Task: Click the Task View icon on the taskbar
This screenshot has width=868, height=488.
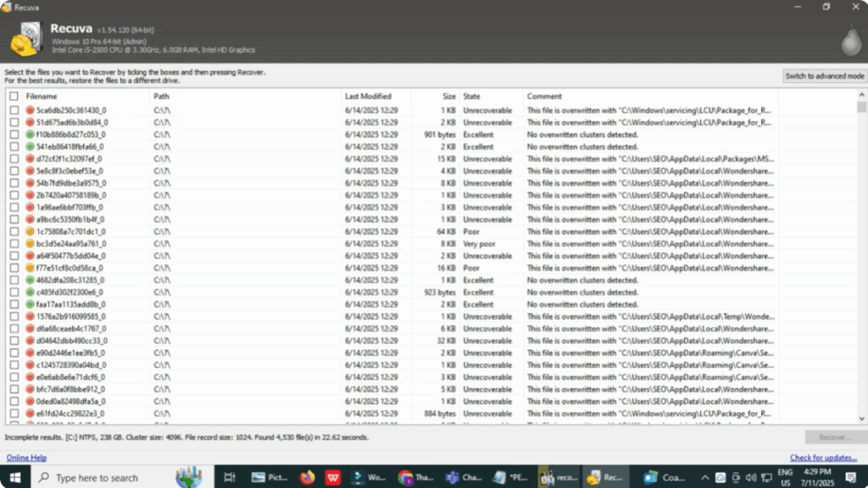Action: (228, 477)
